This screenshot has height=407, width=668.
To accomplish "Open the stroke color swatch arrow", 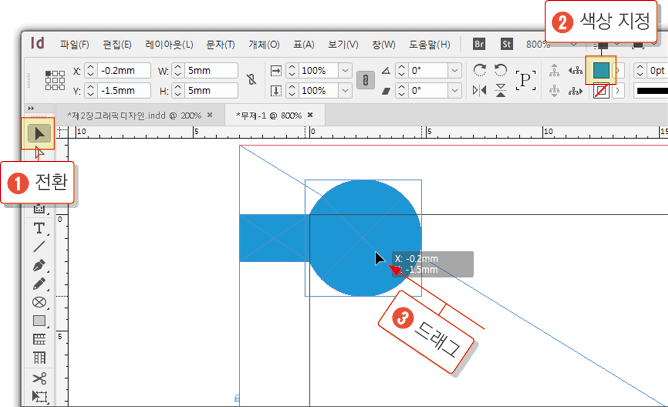I will tap(618, 90).
